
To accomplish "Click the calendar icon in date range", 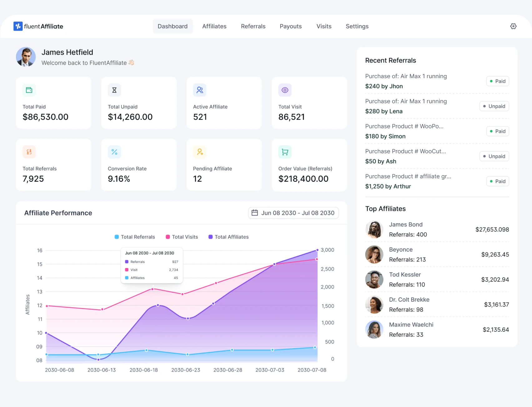I will coord(255,213).
